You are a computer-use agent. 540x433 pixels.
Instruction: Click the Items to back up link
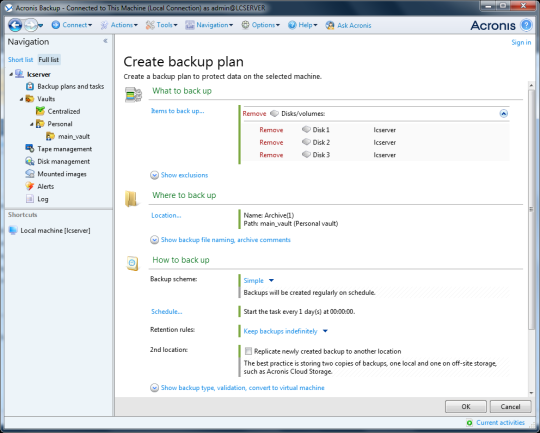(178, 111)
